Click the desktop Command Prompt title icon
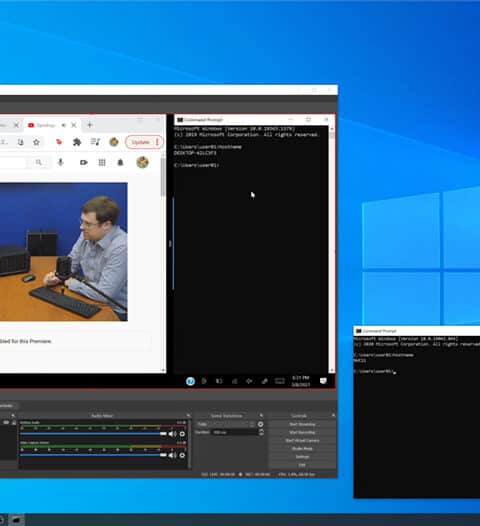This screenshot has height=526, width=480. [359, 331]
